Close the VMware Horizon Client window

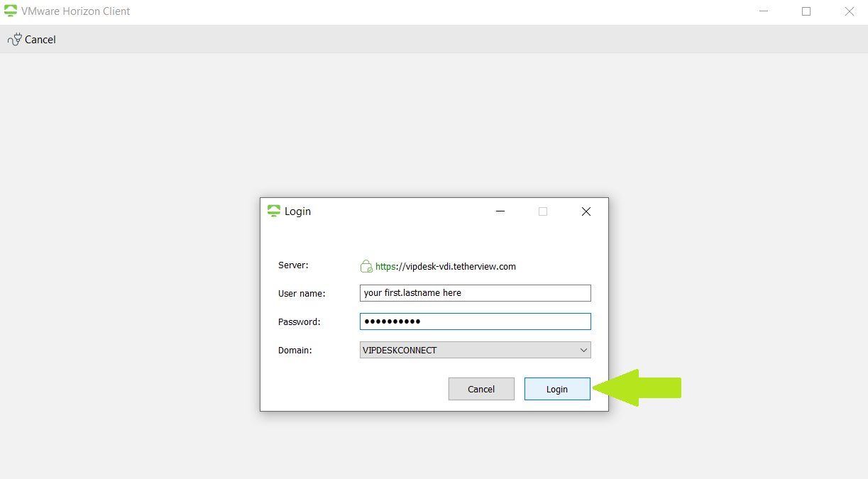849,11
